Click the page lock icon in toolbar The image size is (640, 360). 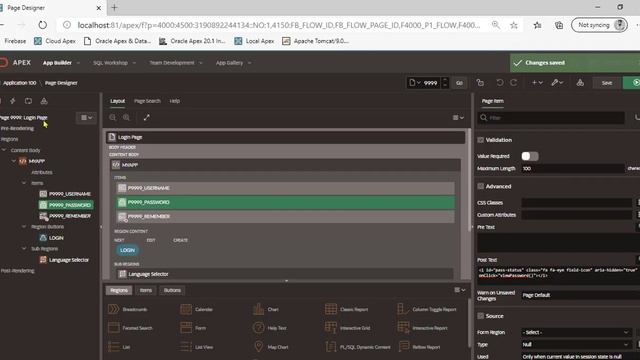click(x=480, y=83)
